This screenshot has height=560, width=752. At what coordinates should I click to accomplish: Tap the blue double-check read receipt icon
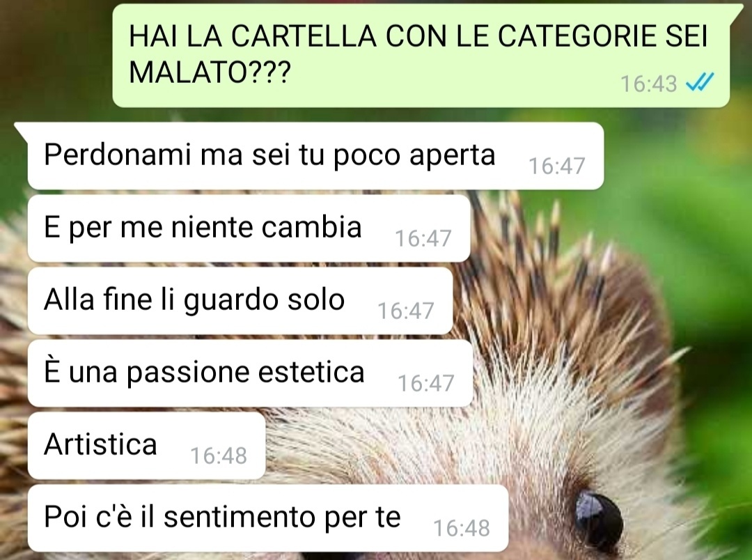click(x=700, y=82)
